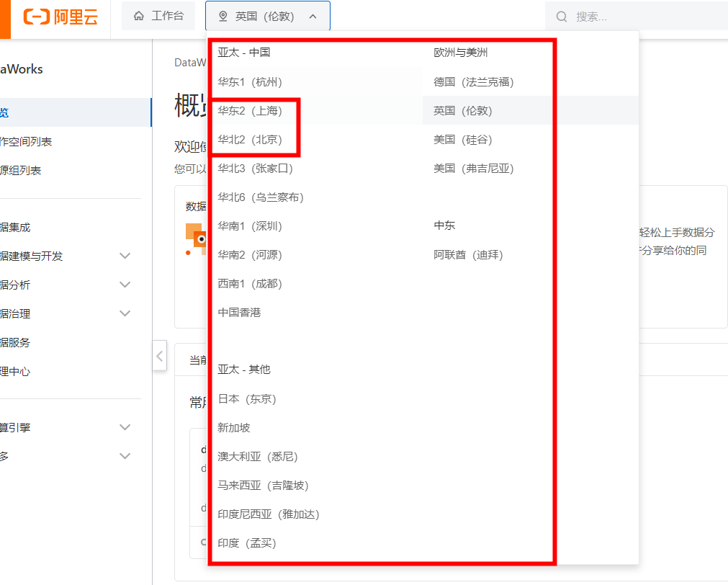Click the 中东 group heading

pyautogui.click(x=444, y=225)
